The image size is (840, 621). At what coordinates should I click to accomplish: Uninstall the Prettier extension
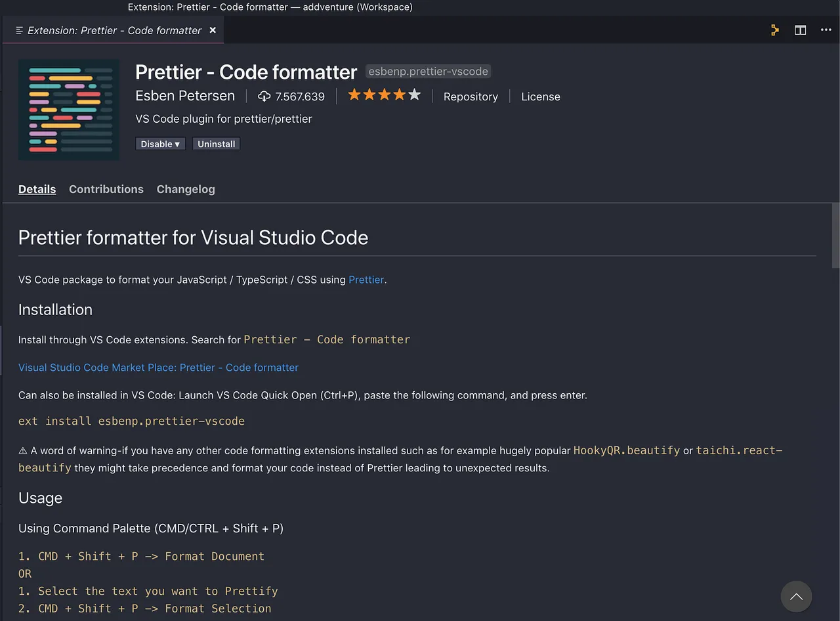216,144
